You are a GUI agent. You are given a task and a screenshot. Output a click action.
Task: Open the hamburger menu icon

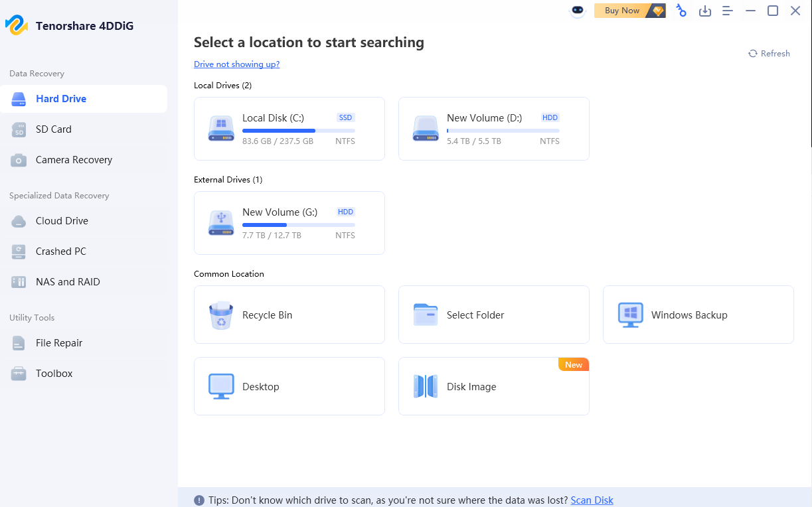click(728, 11)
